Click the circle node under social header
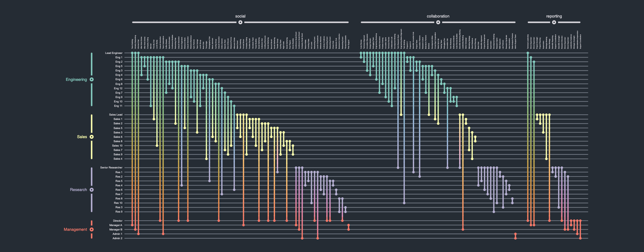 (240, 22)
